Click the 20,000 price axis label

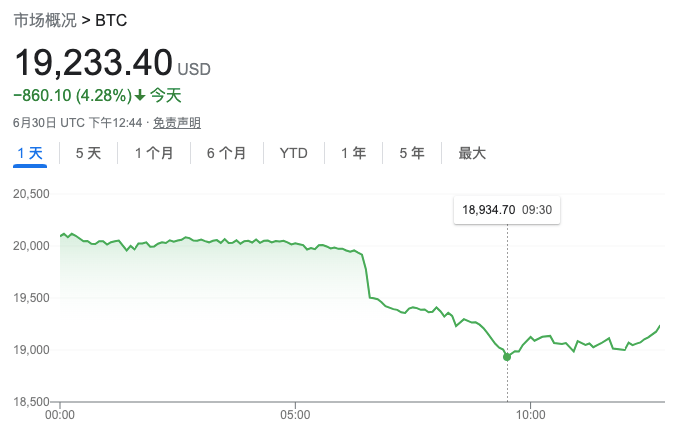(32, 246)
